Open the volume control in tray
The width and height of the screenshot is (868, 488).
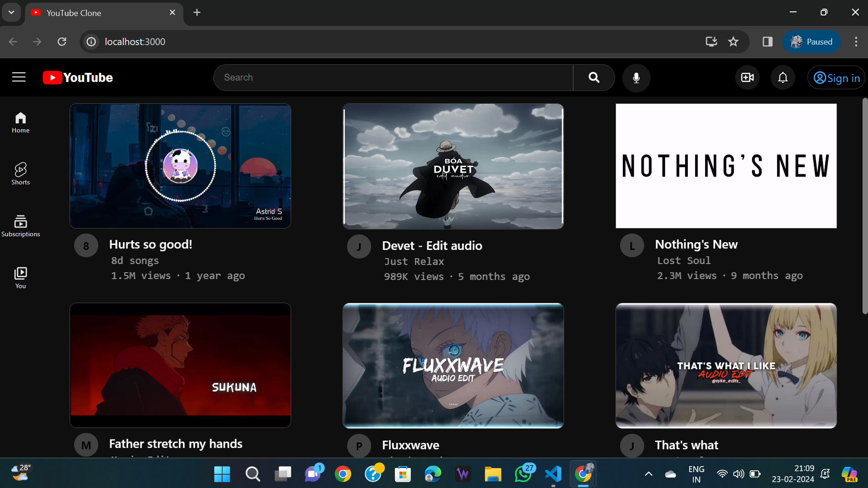pos(739,474)
